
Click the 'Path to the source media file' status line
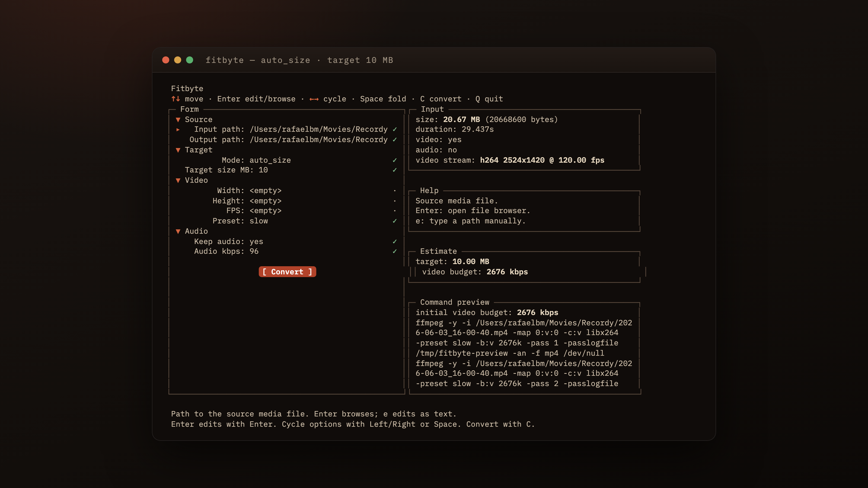pyautogui.click(x=314, y=414)
